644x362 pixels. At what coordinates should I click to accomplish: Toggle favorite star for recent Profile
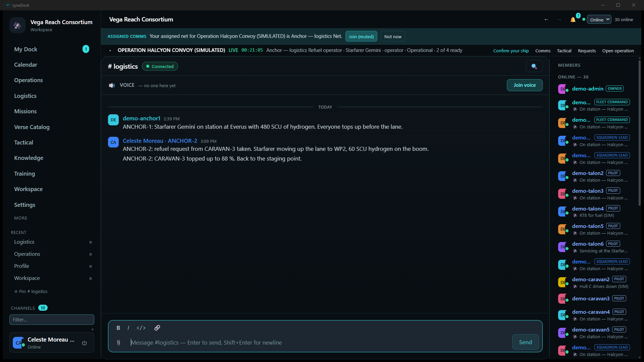[x=91, y=266]
